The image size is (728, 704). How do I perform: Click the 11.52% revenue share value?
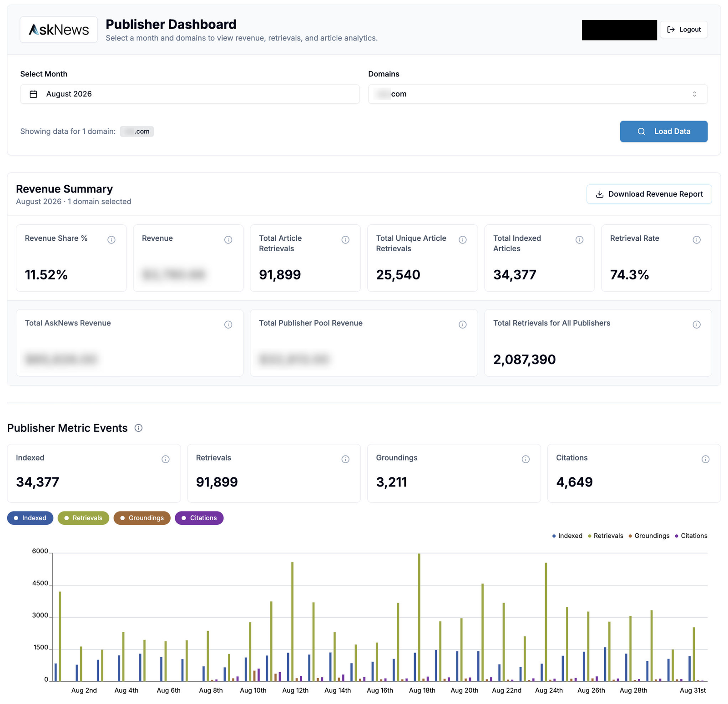click(46, 275)
